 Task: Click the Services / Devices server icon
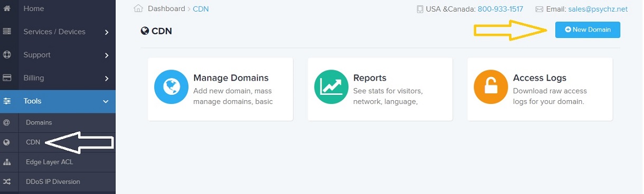pos(7,32)
